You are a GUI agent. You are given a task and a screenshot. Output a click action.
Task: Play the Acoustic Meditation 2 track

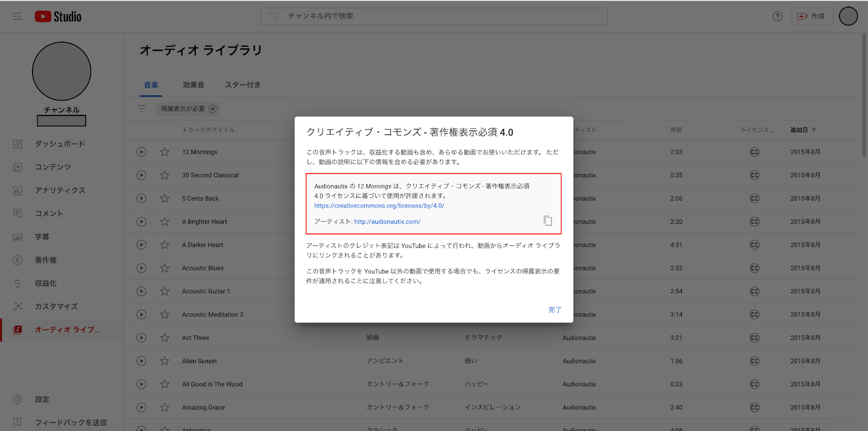point(141,314)
